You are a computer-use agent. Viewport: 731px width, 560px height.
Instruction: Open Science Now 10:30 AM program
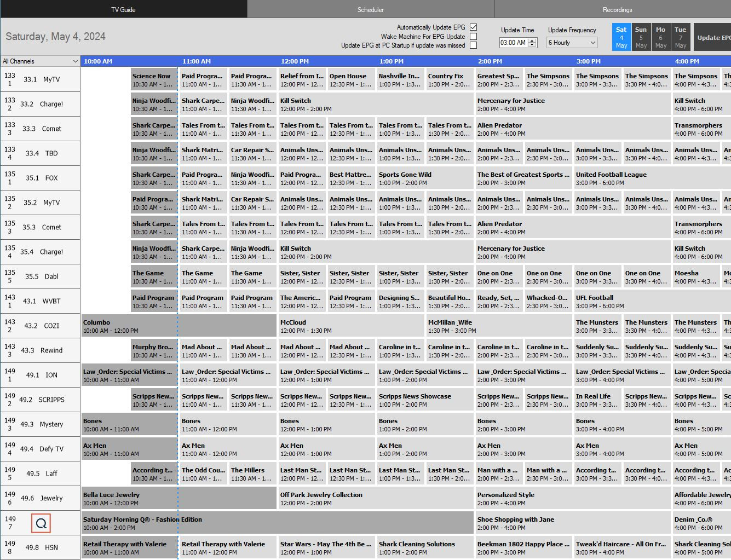(154, 79)
